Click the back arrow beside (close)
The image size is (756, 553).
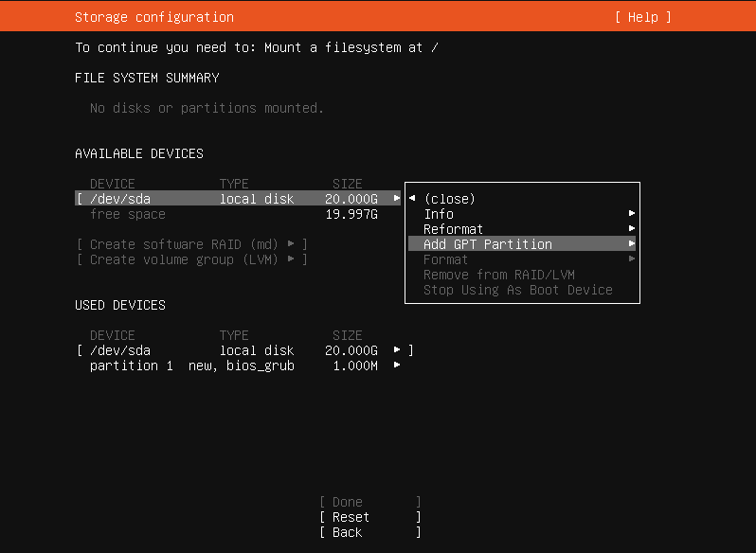pos(412,198)
